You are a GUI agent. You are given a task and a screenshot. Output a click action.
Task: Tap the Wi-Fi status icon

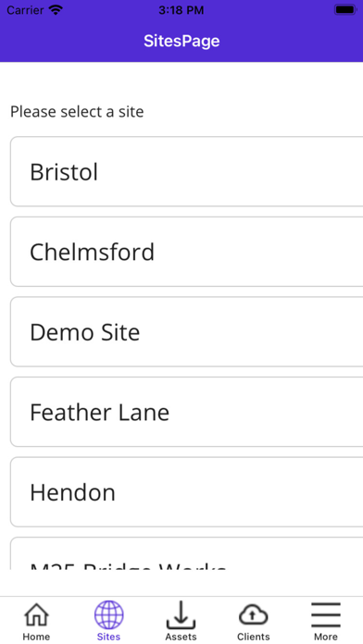coord(56,10)
